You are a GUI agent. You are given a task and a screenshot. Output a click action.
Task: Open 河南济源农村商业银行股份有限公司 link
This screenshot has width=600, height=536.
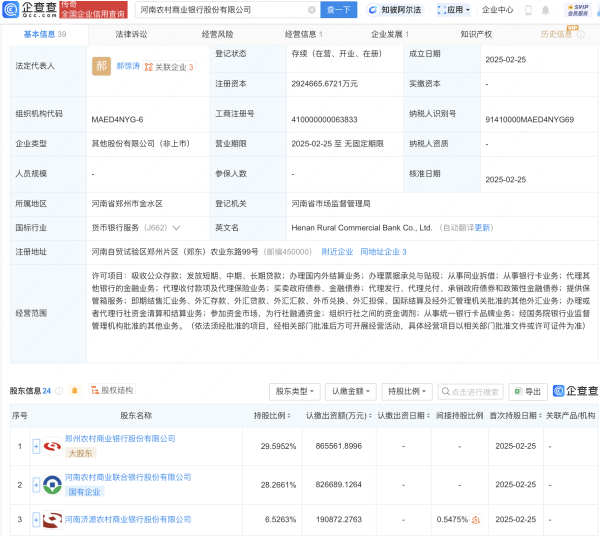tap(128, 520)
